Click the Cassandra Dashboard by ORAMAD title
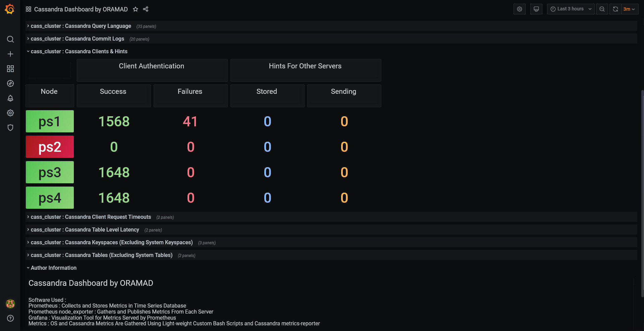The height and width of the screenshot is (331, 644). coord(81,9)
